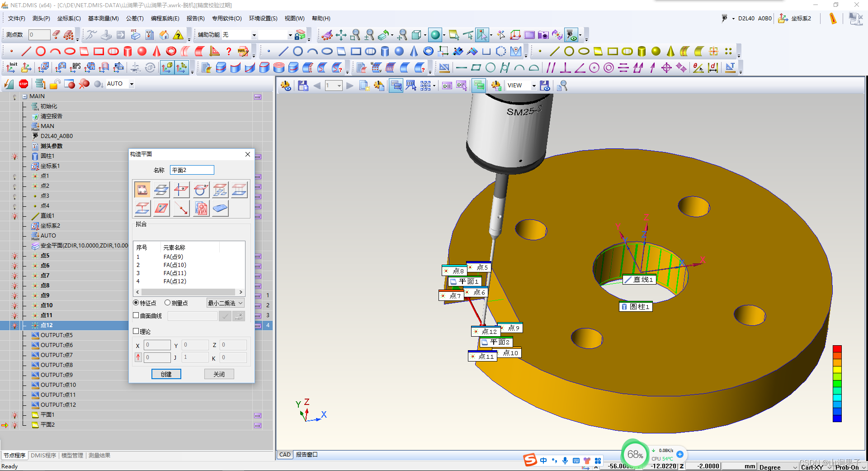Select the red line measurement tool

(26, 51)
